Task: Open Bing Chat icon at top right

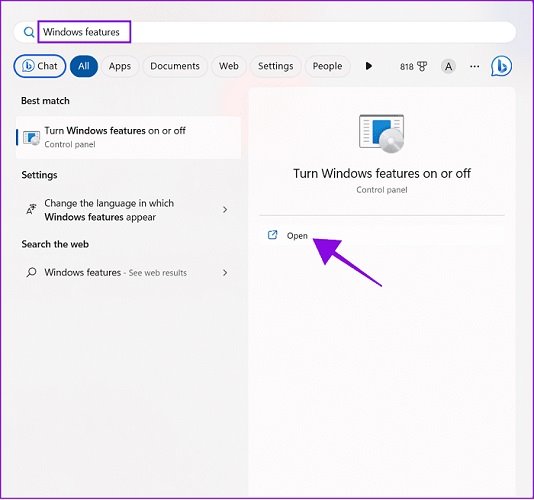Action: click(x=501, y=66)
